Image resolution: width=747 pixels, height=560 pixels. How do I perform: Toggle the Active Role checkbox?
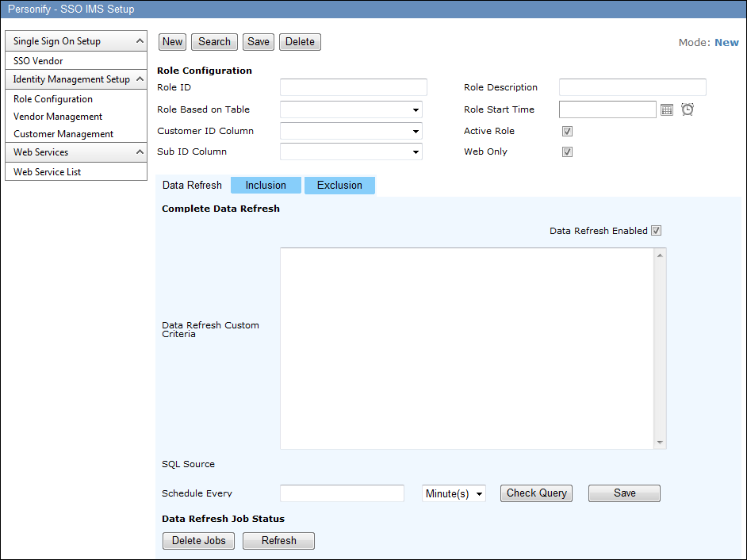[x=567, y=132]
